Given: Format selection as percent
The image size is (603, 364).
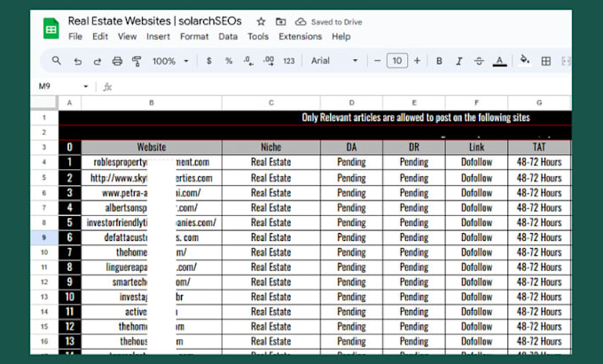Looking at the screenshot, I should [229, 60].
